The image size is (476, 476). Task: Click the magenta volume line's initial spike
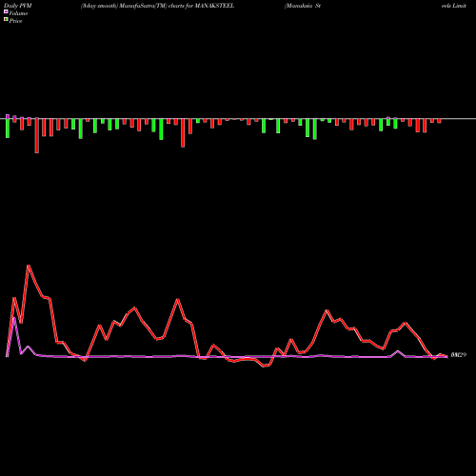(x=14, y=318)
